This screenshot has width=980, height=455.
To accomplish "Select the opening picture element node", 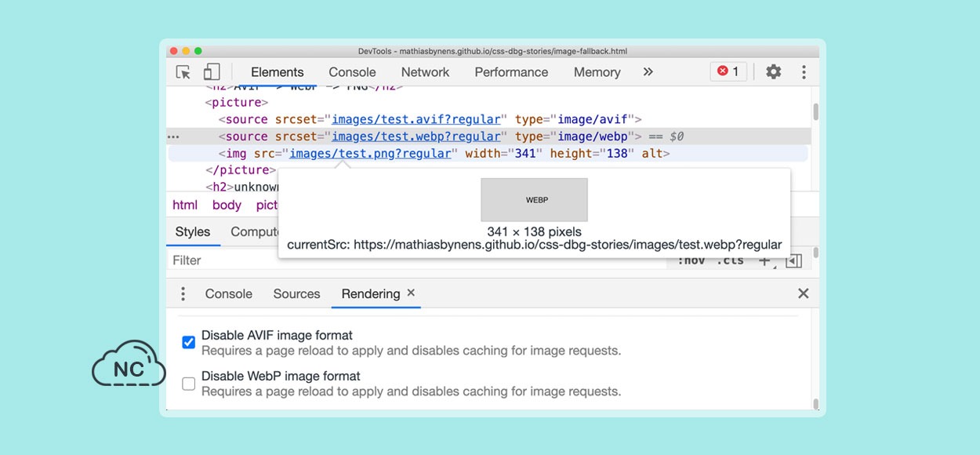I will click(x=237, y=102).
